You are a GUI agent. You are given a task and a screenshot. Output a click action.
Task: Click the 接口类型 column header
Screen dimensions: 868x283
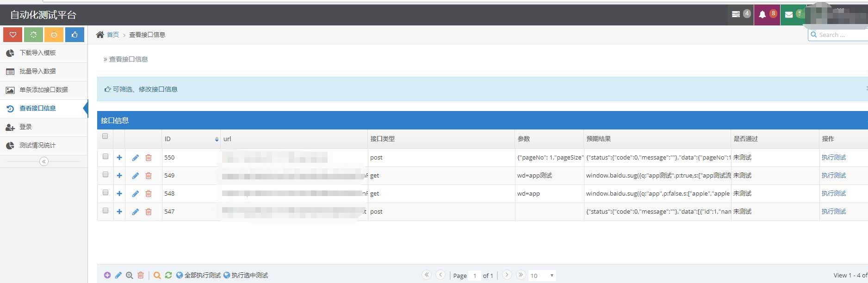click(x=441, y=139)
